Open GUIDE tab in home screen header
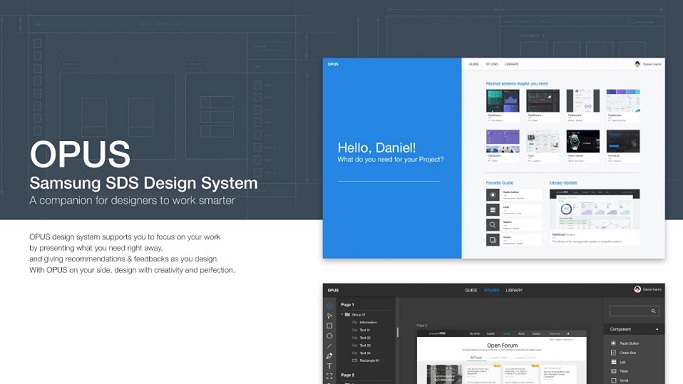Viewport: 683px width, 384px height. point(473,64)
